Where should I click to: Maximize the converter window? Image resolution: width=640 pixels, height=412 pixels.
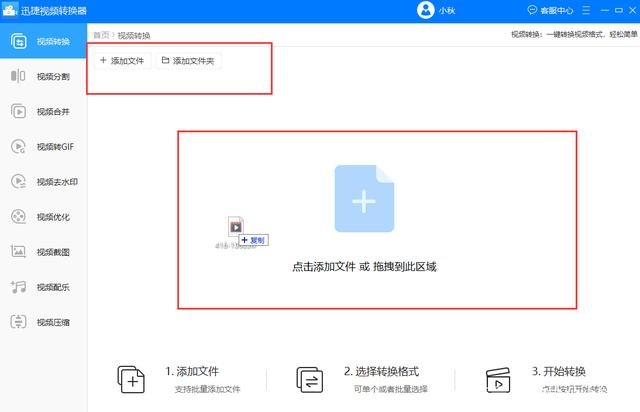click(x=619, y=10)
